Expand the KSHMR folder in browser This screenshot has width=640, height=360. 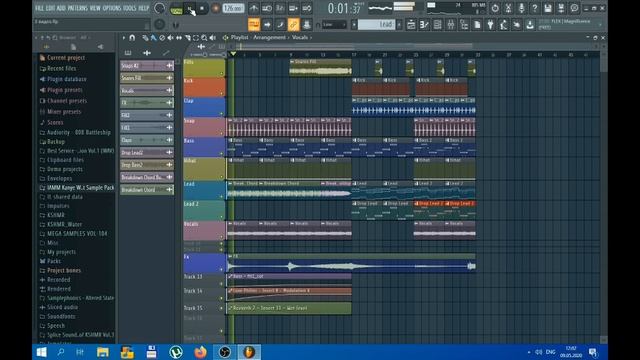[x=56, y=215]
